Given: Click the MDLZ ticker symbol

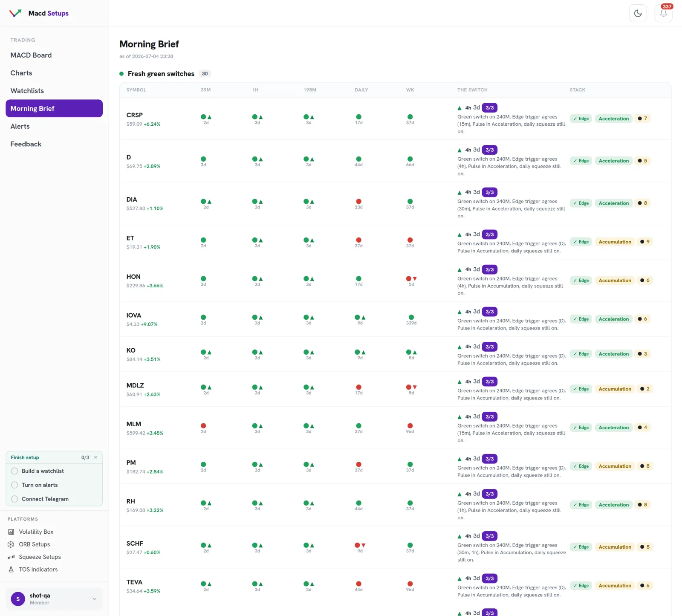Looking at the screenshot, I should coord(135,385).
